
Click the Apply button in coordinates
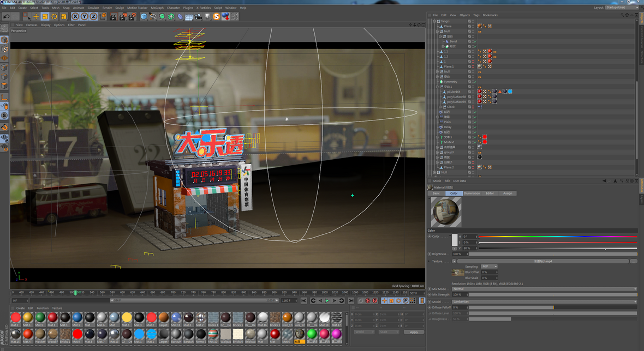tap(414, 332)
